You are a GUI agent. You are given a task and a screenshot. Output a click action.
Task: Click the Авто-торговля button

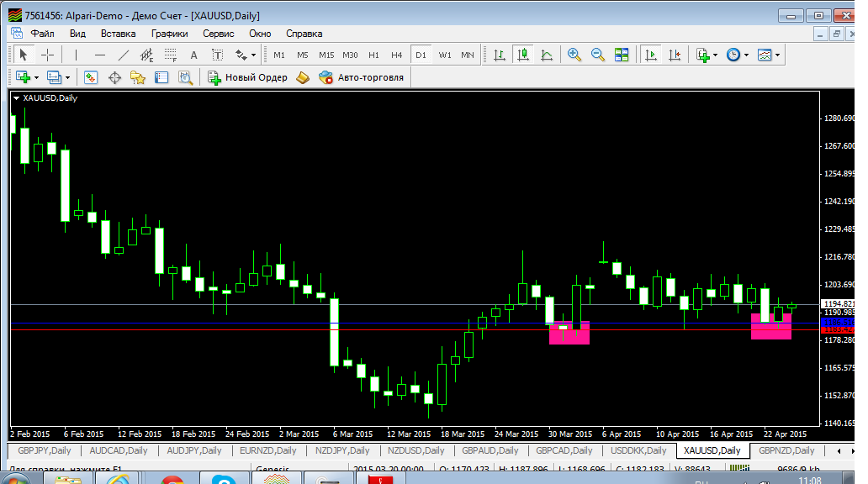pyautogui.click(x=361, y=77)
